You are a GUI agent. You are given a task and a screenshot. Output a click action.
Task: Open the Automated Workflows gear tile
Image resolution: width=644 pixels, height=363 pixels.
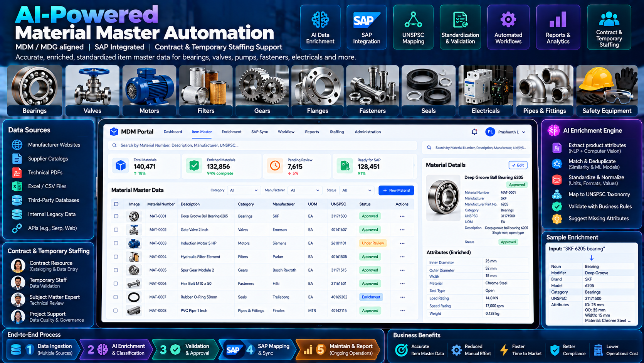coord(508,27)
